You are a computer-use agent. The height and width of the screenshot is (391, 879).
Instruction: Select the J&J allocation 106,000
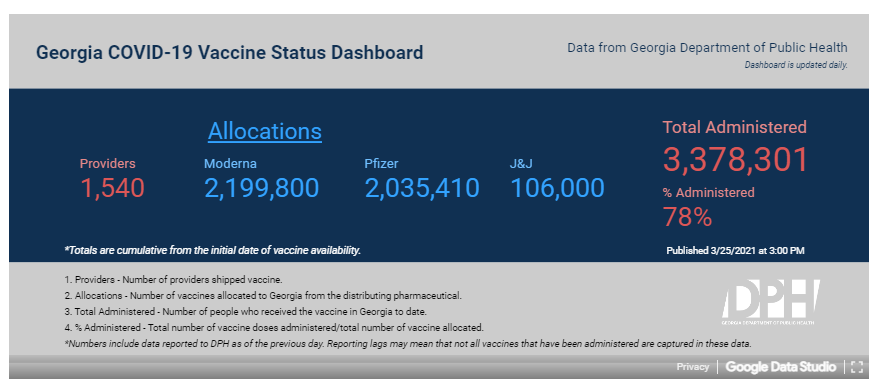(x=557, y=188)
